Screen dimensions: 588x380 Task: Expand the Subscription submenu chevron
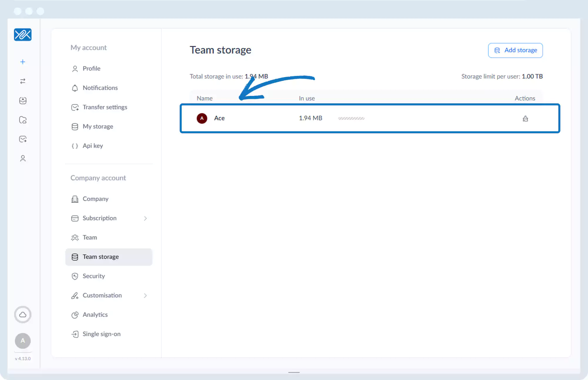(x=145, y=218)
